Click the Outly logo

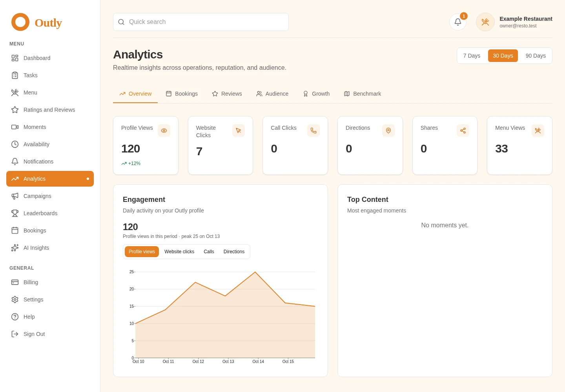pos(36,22)
